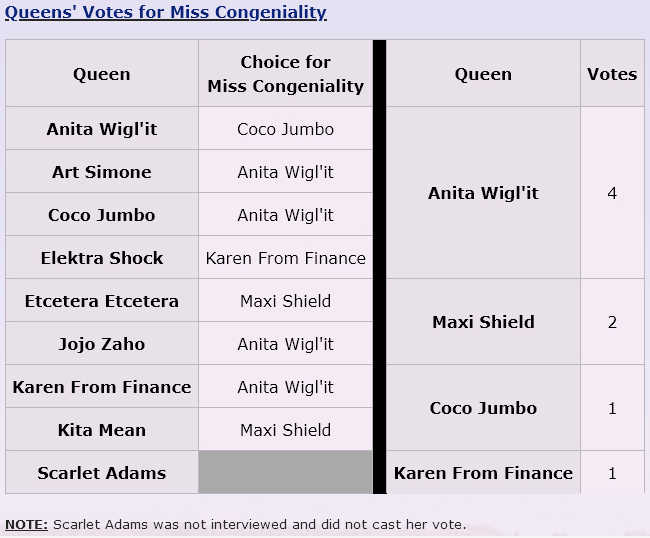Select the vote count 4 for Anita Wigl'it
The image size is (650, 538).
coord(612,193)
